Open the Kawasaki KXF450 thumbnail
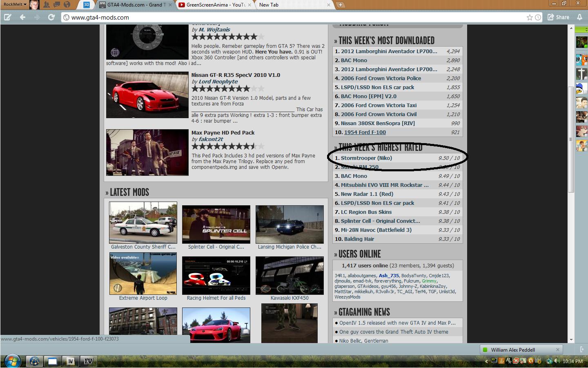Screen dimensions: 588x368 point(290,276)
